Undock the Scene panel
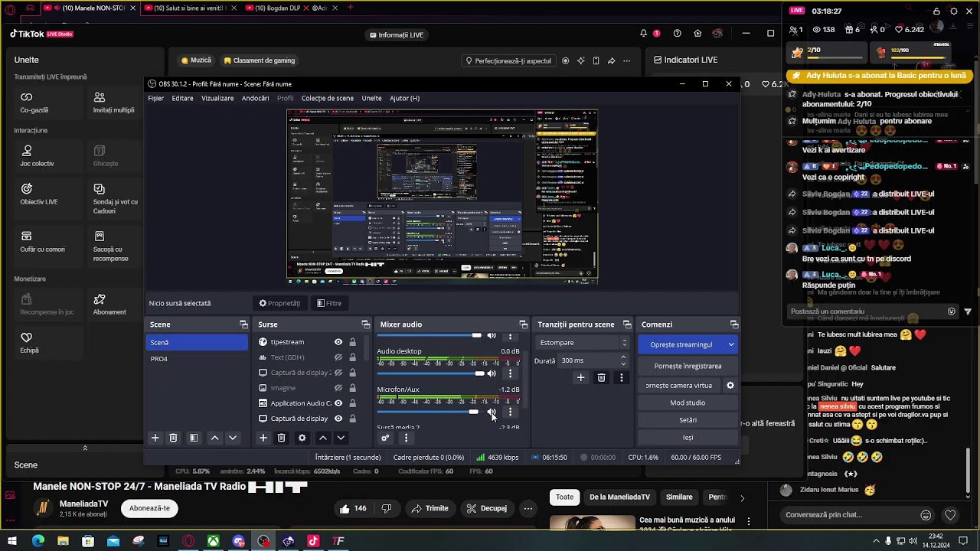This screenshot has height=551, width=980. click(x=243, y=324)
